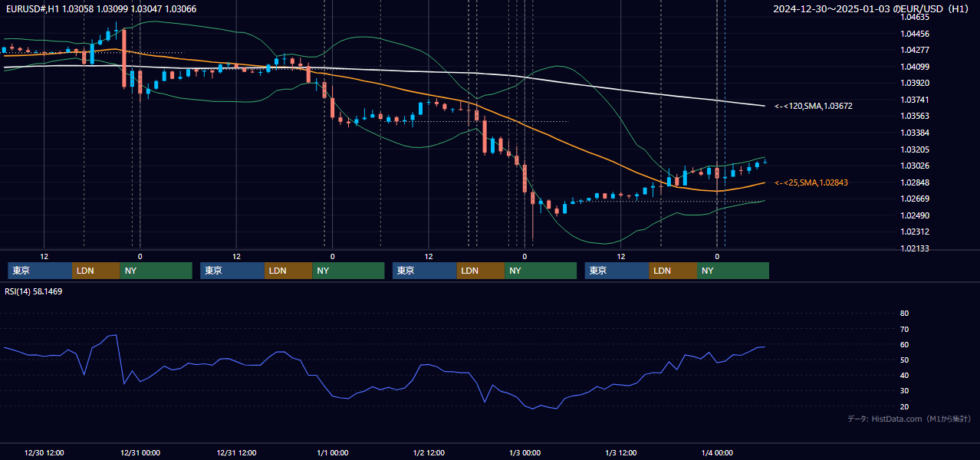The image size is (980, 460).
Task: Click RSI scale value 30
Action: [904, 390]
